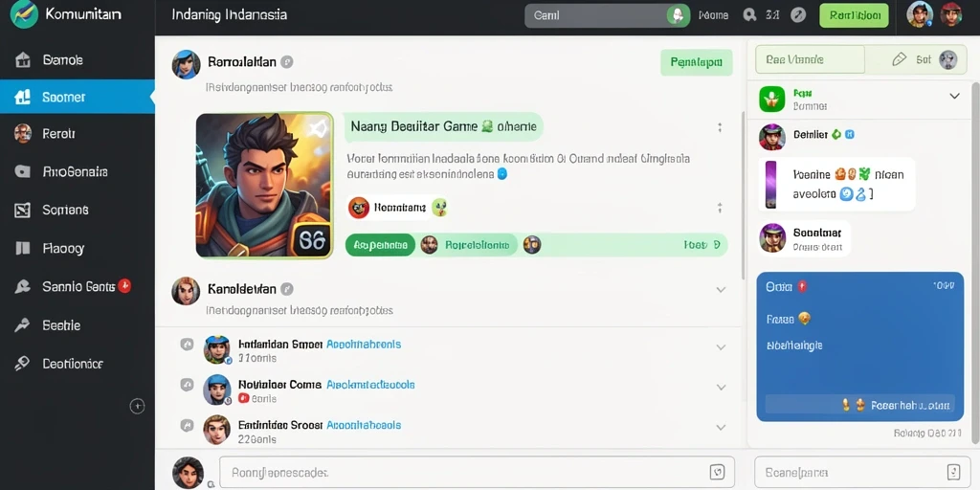This screenshot has width=980, height=490.
Task: Click the small icon left of the Hotlanidan Smoer row
Action: [x=187, y=344]
